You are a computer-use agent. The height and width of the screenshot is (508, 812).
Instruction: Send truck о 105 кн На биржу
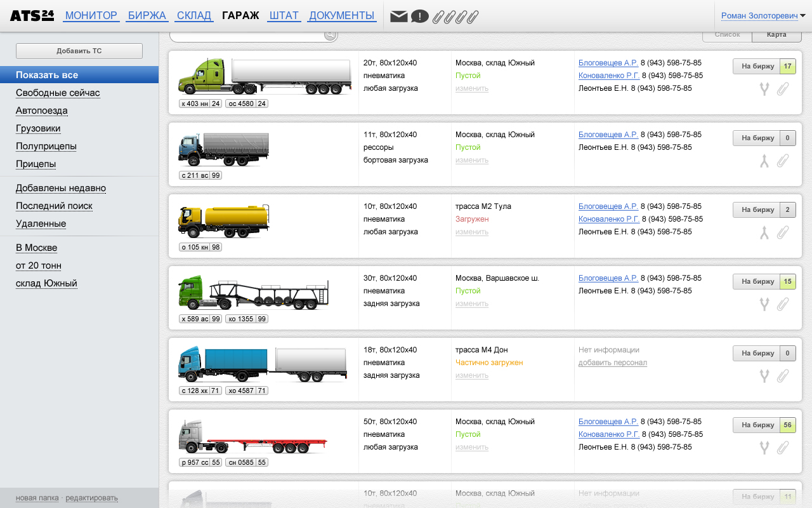tap(757, 210)
